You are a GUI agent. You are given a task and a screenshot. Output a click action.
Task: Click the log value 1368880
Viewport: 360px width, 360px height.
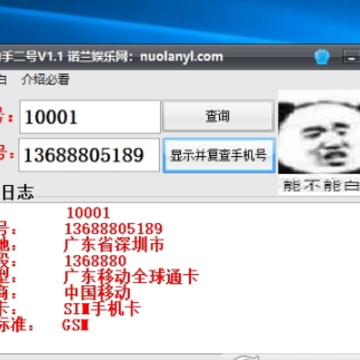(x=95, y=261)
